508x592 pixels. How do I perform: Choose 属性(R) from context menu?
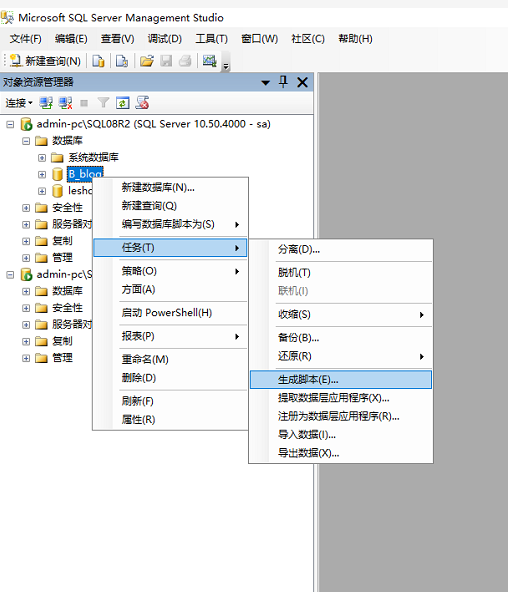[x=170, y=420]
